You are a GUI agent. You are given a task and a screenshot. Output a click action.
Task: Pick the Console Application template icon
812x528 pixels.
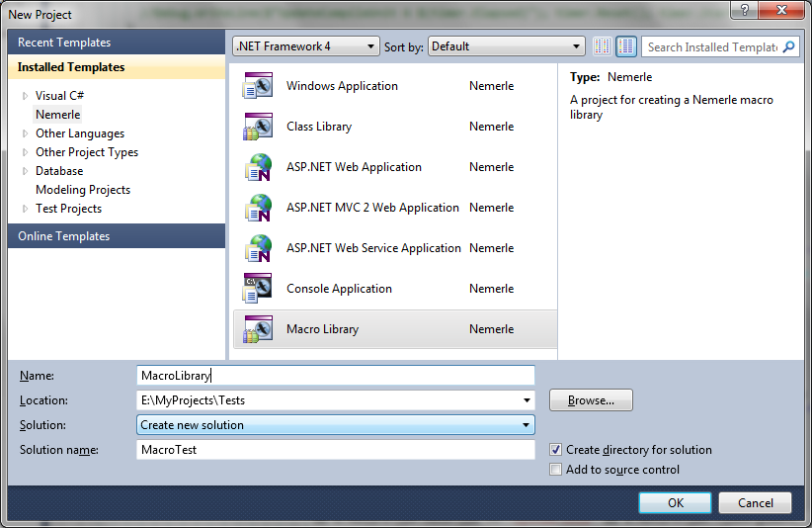point(257,289)
